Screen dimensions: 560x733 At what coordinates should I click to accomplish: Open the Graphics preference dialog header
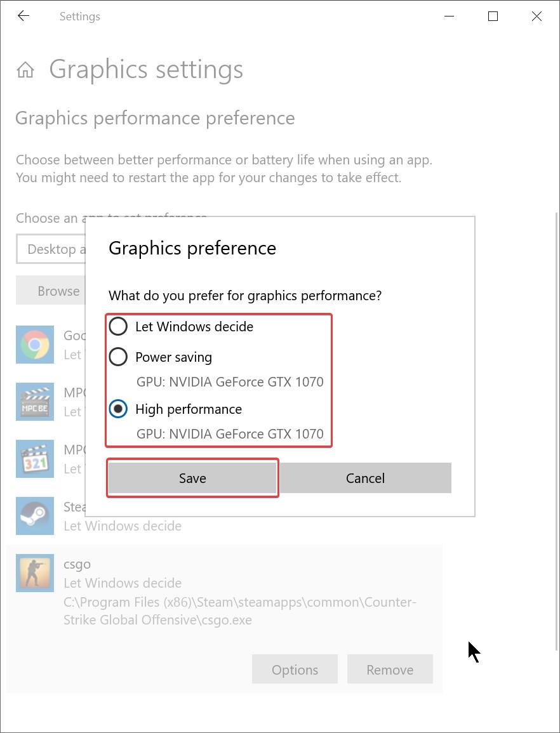tap(192, 248)
